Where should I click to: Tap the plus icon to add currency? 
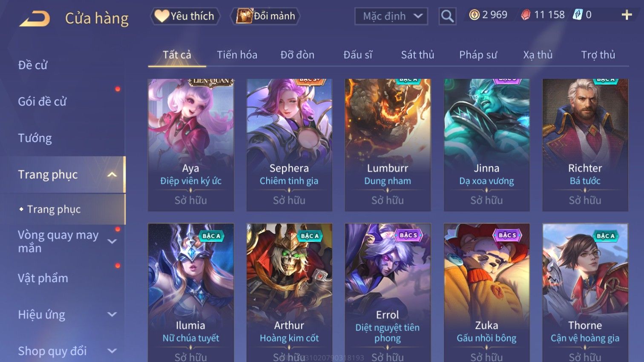(x=627, y=15)
